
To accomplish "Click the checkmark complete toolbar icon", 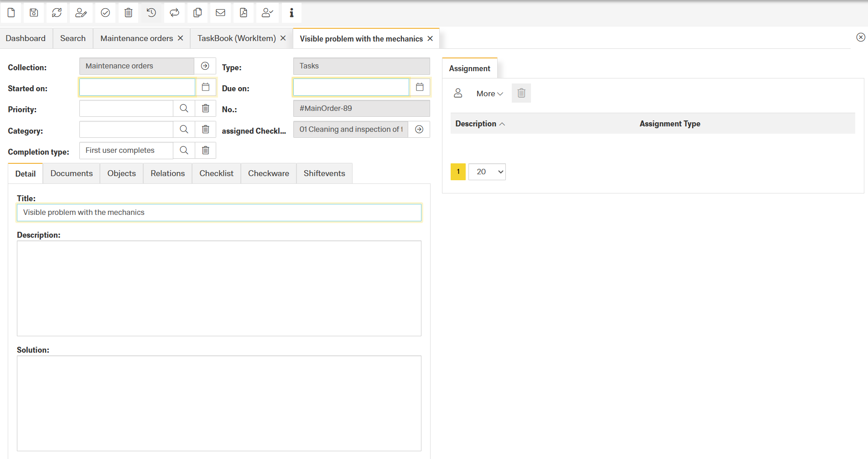I will [105, 13].
